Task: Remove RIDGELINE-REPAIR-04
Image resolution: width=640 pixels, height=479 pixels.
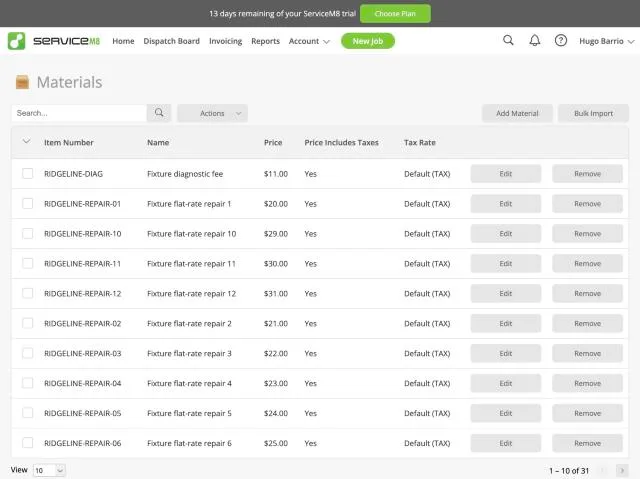Action: pyautogui.click(x=587, y=383)
